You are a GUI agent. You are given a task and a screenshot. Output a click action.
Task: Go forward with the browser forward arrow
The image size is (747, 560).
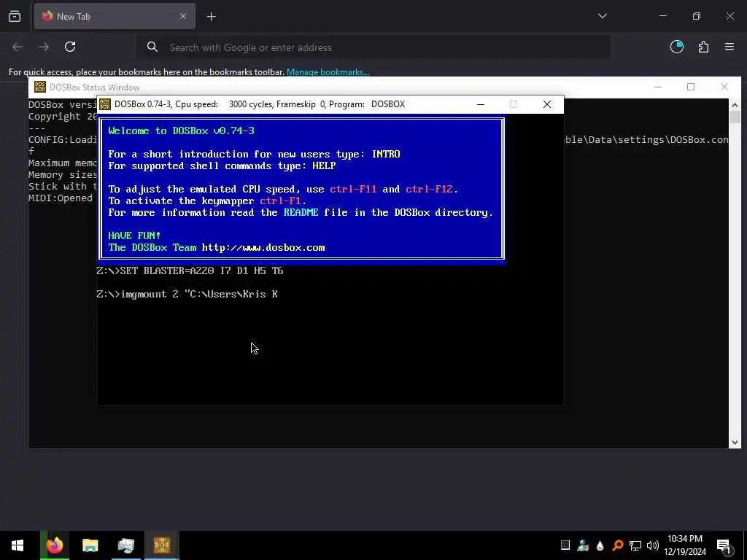pyautogui.click(x=44, y=47)
